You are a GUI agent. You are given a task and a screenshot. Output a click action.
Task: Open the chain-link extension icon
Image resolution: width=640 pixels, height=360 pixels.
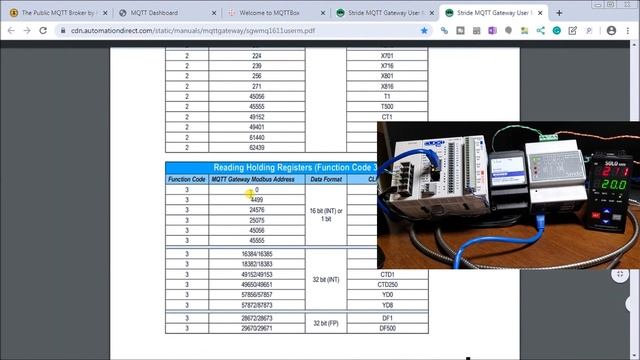pyautogui.click(x=444, y=31)
